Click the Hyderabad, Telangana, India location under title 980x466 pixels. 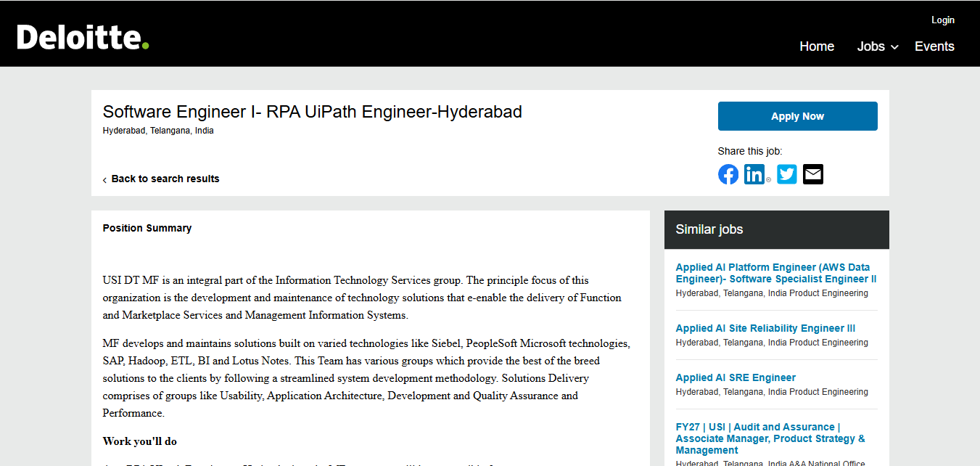point(158,131)
